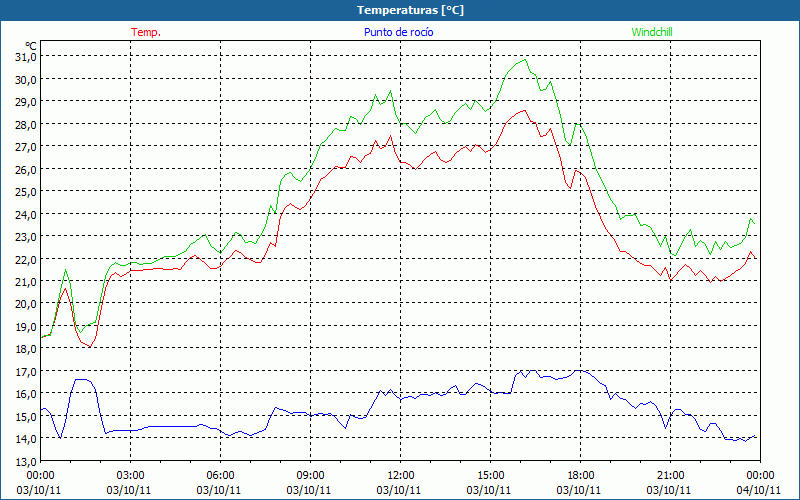Viewport: 800px width, 500px height.
Task: Click the "00:00" time label above 03/10/11
Action: pos(40,476)
